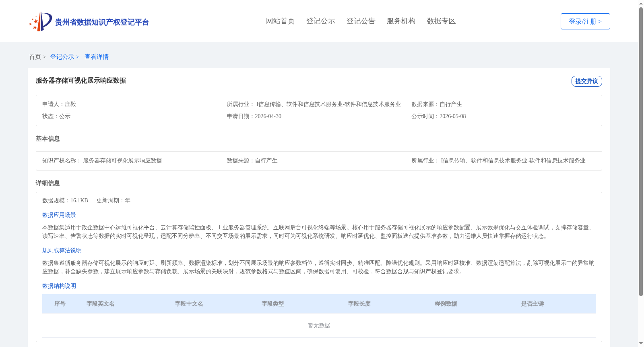Click the 序号 column header
The image size is (644, 347).
[x=60, y=303]
